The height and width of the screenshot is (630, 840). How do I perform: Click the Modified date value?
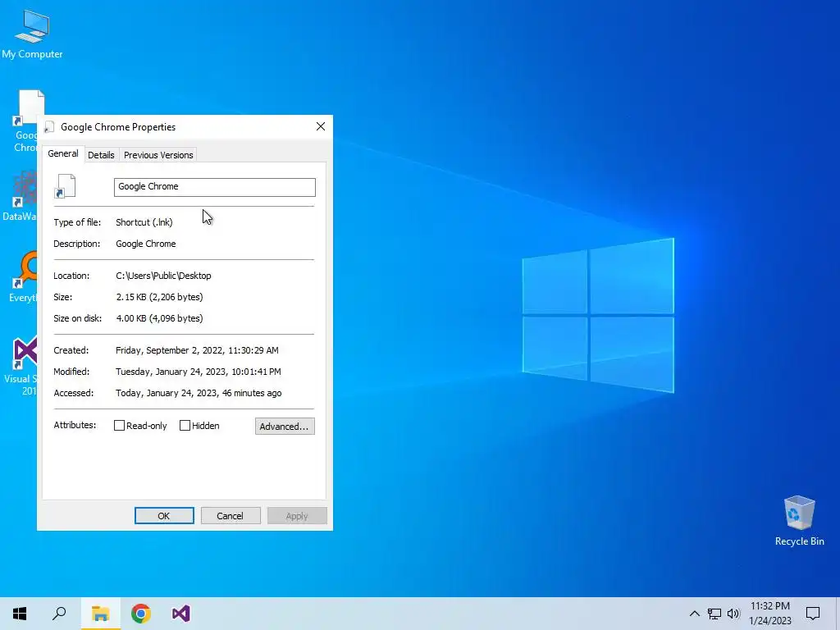coord(199,372)
